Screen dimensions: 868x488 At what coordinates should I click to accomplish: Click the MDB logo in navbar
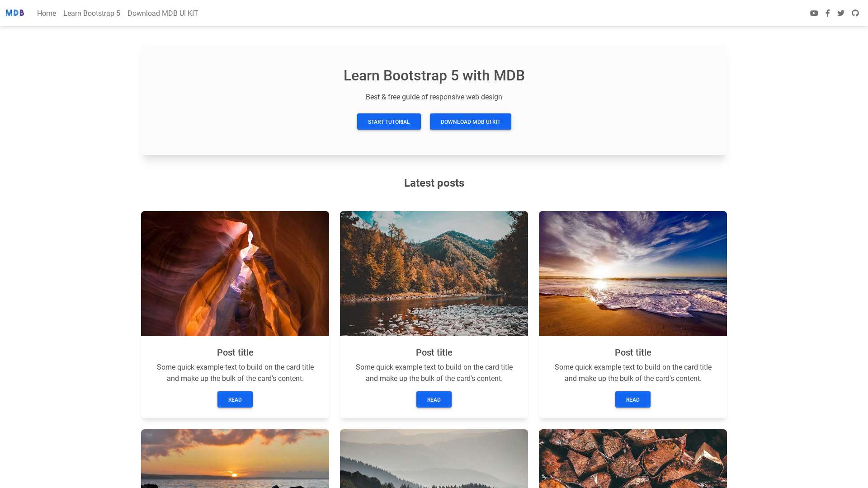click(x=15, y=13)
